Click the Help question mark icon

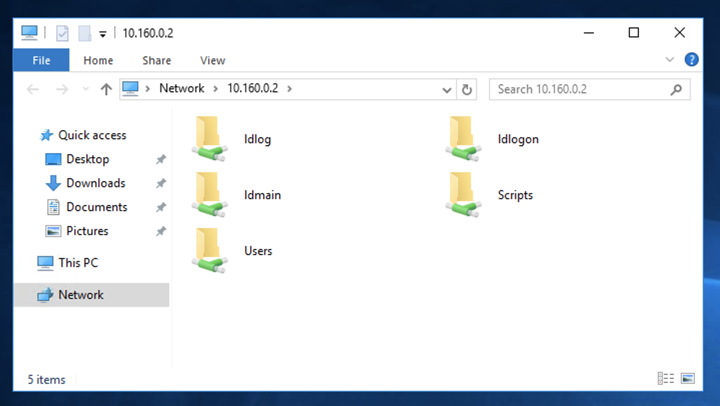[691, 60]
